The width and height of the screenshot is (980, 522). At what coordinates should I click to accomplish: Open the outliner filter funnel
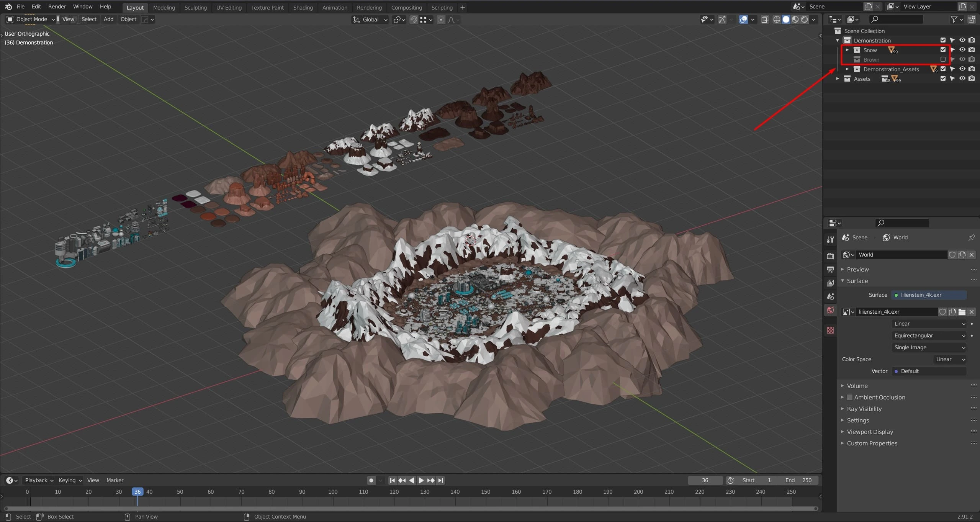[x=954, y=19]
